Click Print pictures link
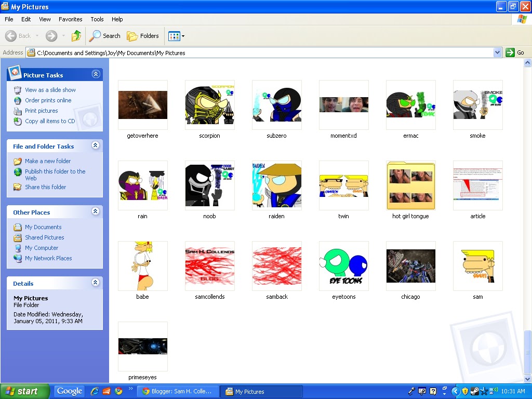Screen dimensions: 532x399 point(42,111)
